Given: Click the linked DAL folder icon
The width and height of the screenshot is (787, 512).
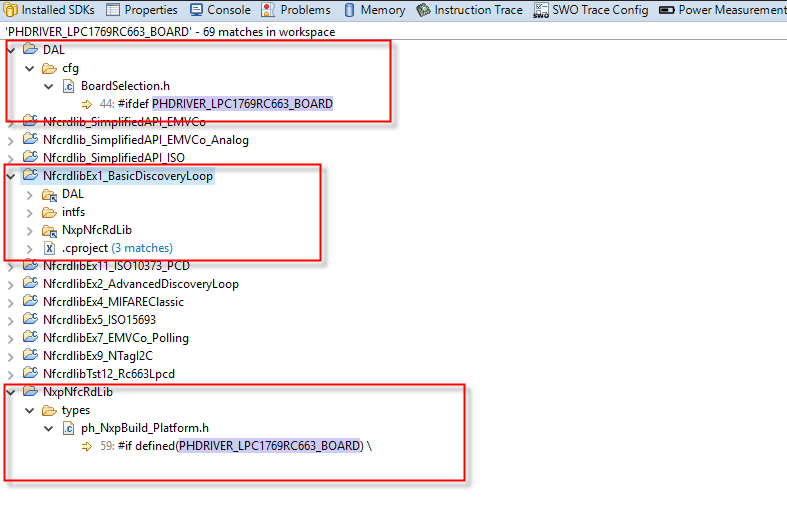Looking at the screenshot, I should click(x=49, y=195).
